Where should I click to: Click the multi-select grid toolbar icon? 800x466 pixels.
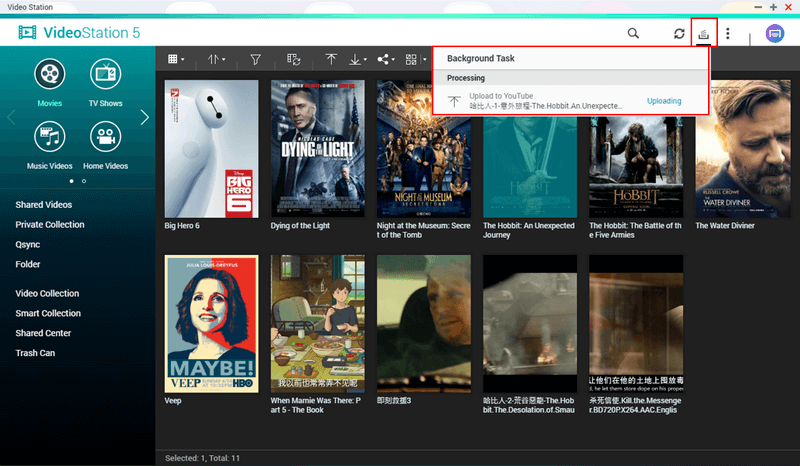(411, 60)
